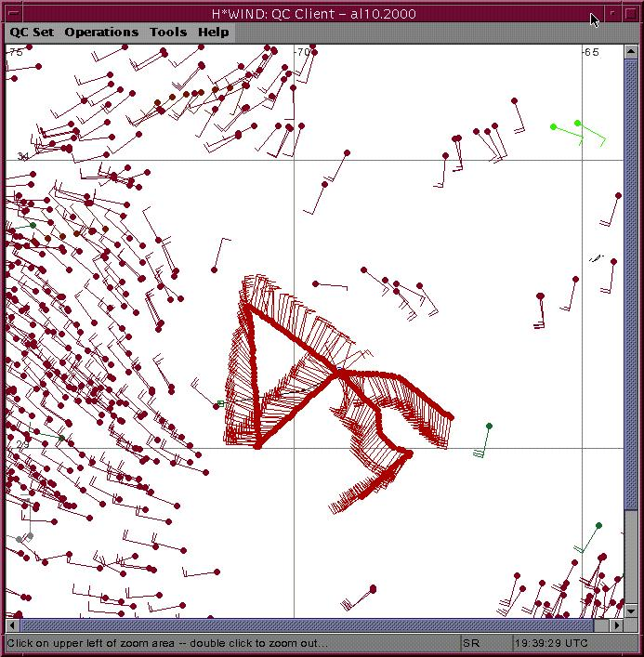Image resolution: width=644 pixels, height=657 pixels.
Task: Open the Tools menu
Action: (168, 32)
